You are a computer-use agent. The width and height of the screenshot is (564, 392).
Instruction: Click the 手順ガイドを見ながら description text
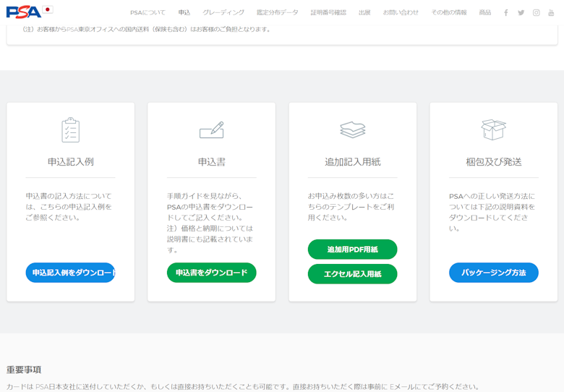pyautogui.click(x=210, y=223)
